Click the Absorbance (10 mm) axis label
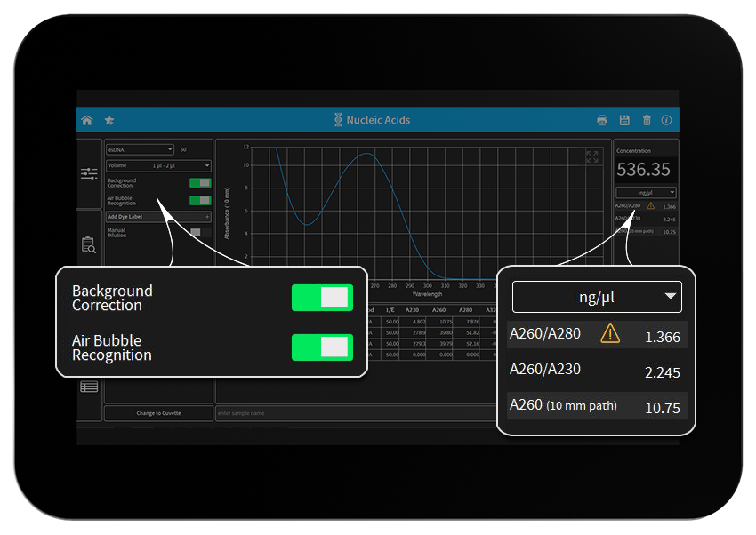 (x=227, y=213)
